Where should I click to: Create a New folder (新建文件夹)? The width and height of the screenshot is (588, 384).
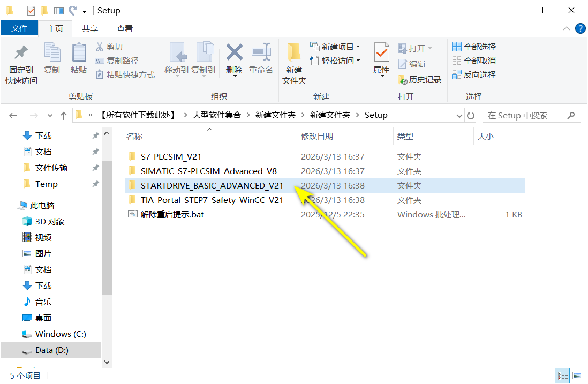(294, 64)
